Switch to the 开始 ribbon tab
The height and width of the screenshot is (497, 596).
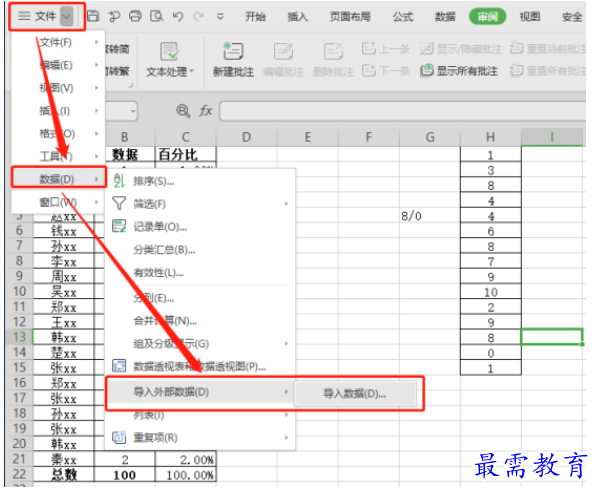(x=255, y=17)
